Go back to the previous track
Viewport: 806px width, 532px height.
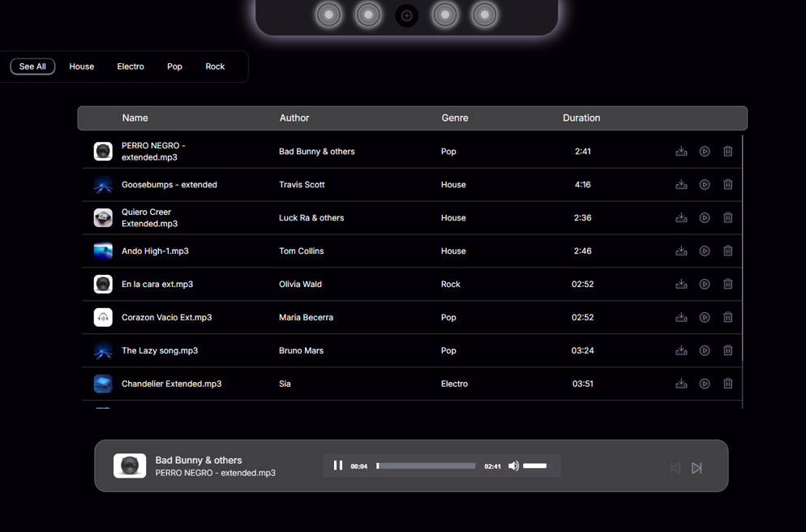[x=675, y=468]
